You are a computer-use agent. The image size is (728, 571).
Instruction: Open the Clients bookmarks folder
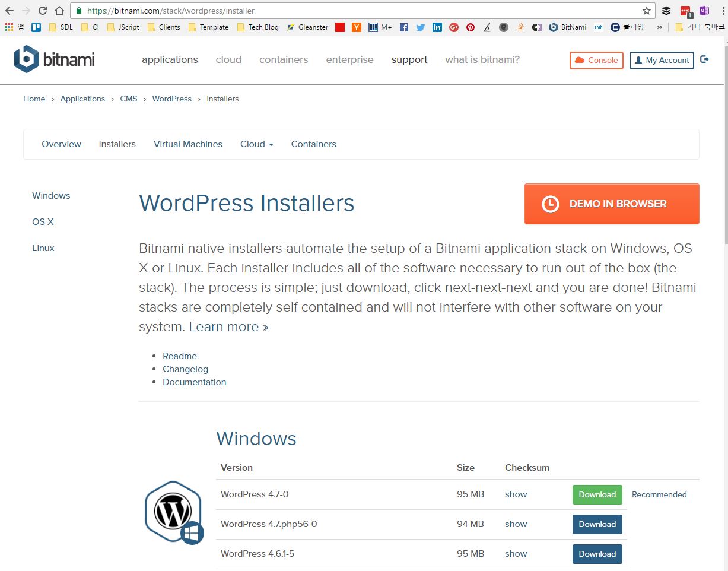coord(164,27)
